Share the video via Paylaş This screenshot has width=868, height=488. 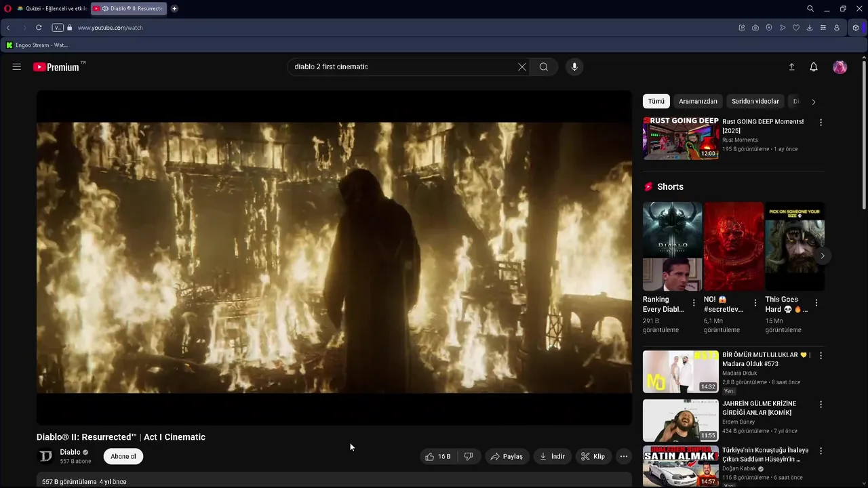507,456
